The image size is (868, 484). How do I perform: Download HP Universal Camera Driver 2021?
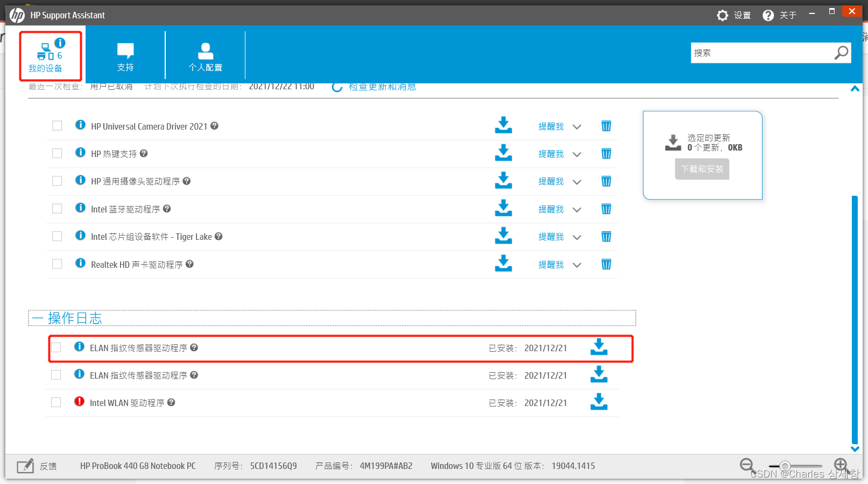pyautogui.click(x=503, y=125)
